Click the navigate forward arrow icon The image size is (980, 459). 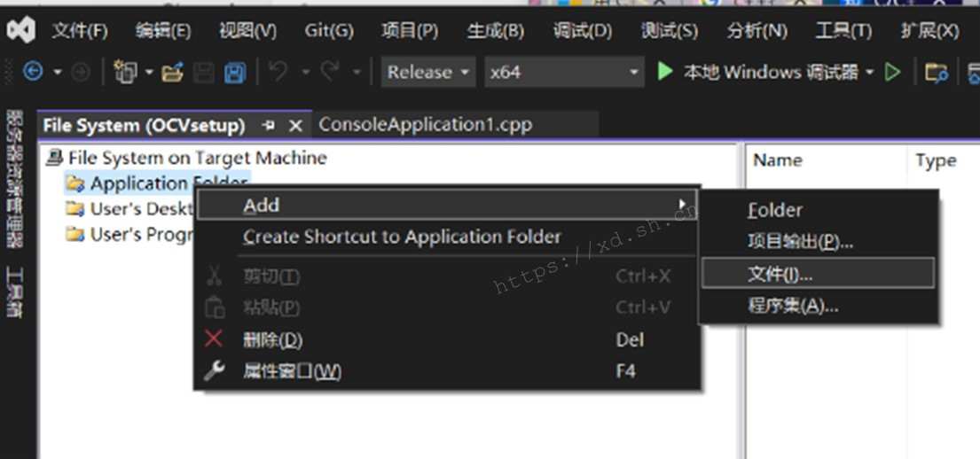80,73
